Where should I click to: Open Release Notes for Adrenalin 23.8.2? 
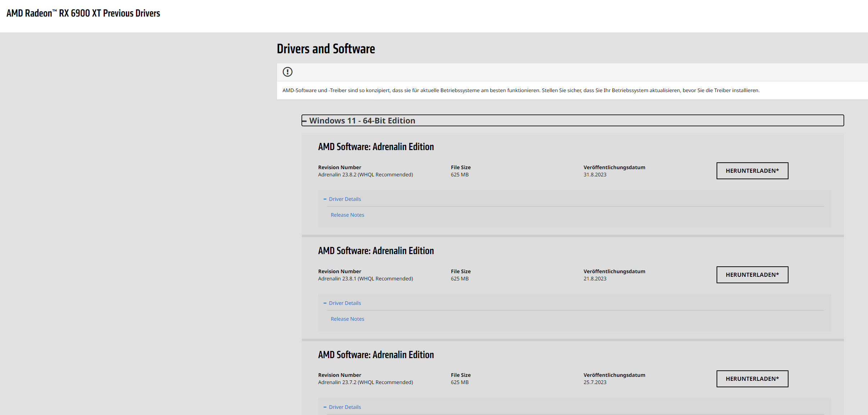click(347, 215)
